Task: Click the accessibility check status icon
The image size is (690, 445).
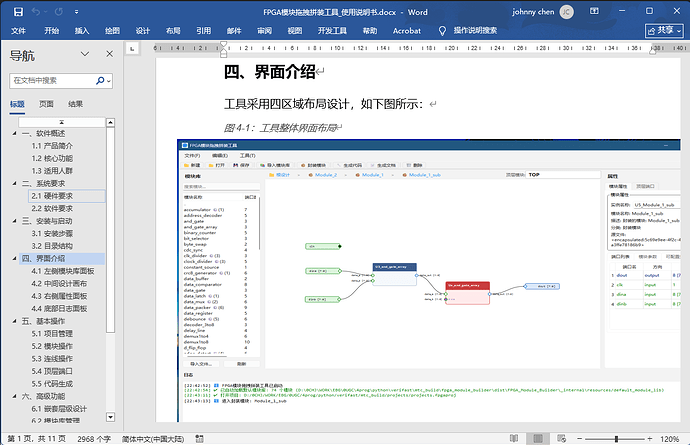Action: (x=199, y=438)
